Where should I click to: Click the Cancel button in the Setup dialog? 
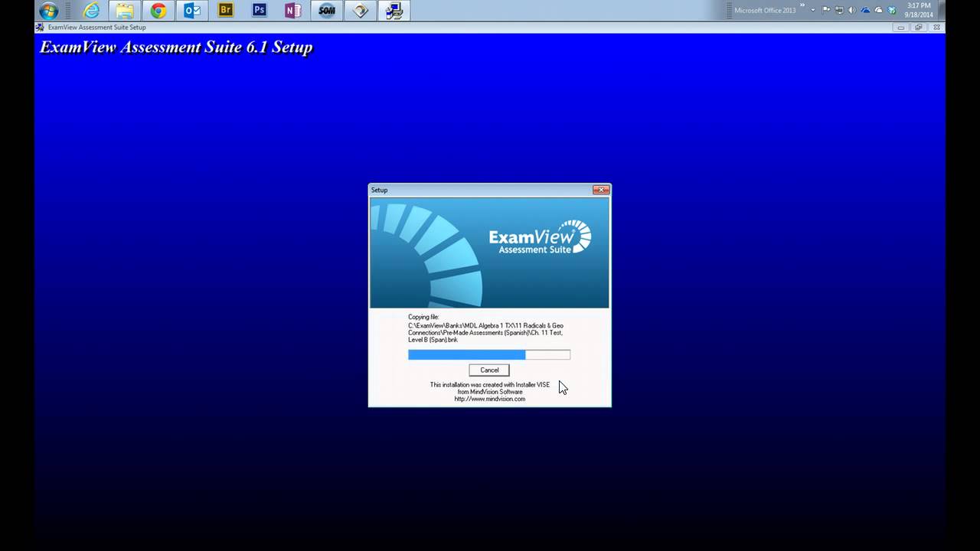point(489,370)
